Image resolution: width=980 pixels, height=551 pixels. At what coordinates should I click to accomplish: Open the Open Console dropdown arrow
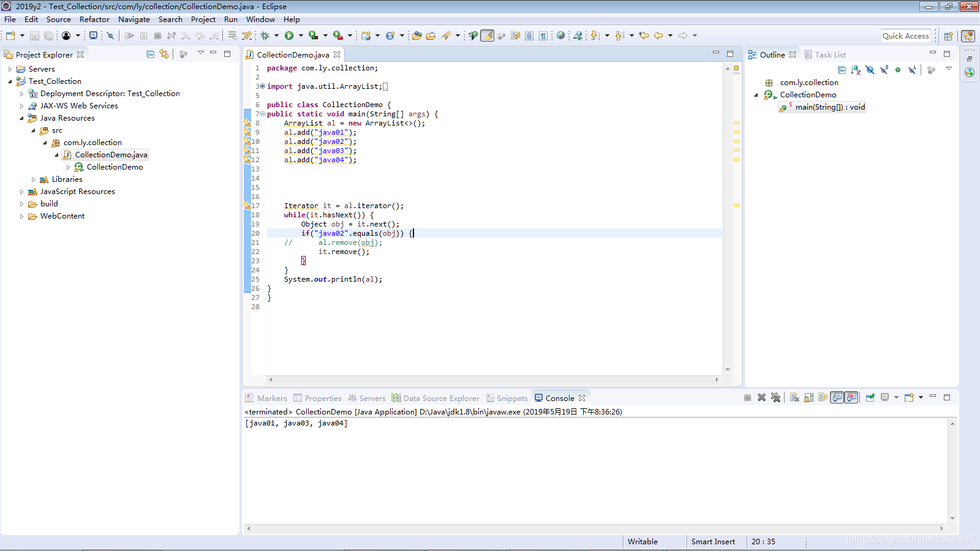coord(921,397)
